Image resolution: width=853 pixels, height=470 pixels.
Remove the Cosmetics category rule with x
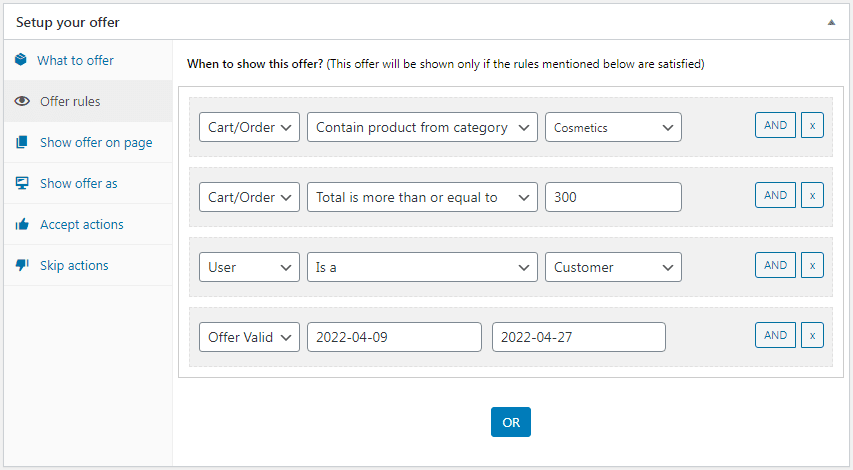812,125
